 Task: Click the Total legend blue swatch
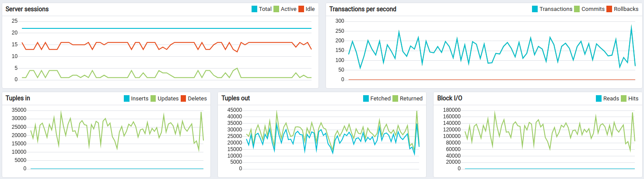(x=254, y=9)
